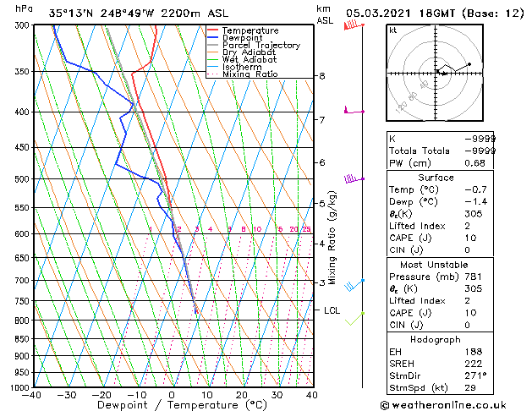Click the red wind barb at 300 hPa

(x=354, y=25)
